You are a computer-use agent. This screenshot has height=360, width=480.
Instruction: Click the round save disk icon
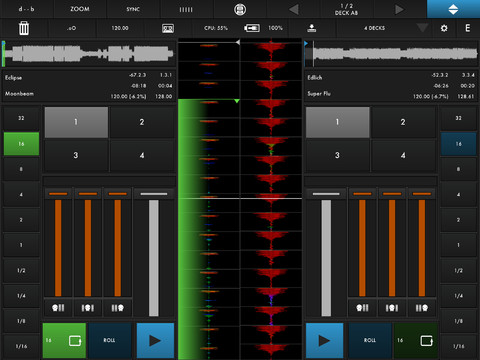(240, 9)
